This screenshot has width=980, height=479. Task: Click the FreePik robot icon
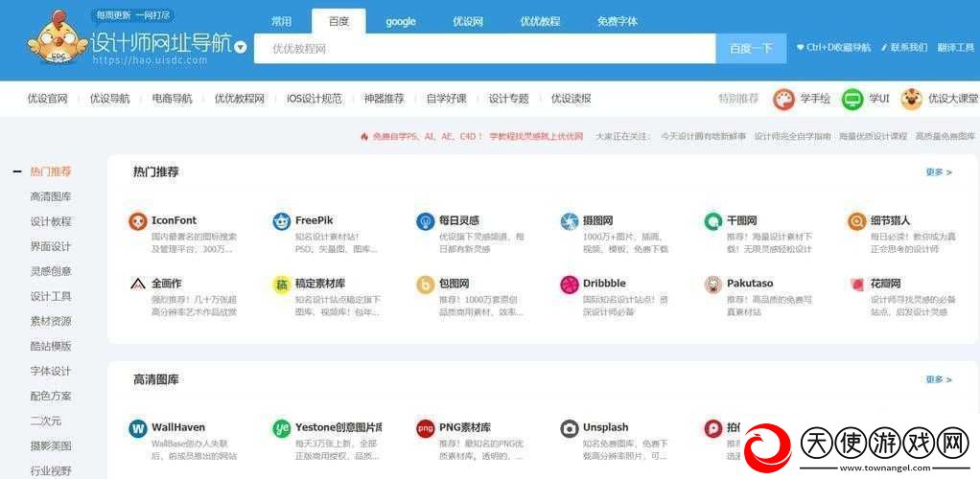[x=282, y=221]
